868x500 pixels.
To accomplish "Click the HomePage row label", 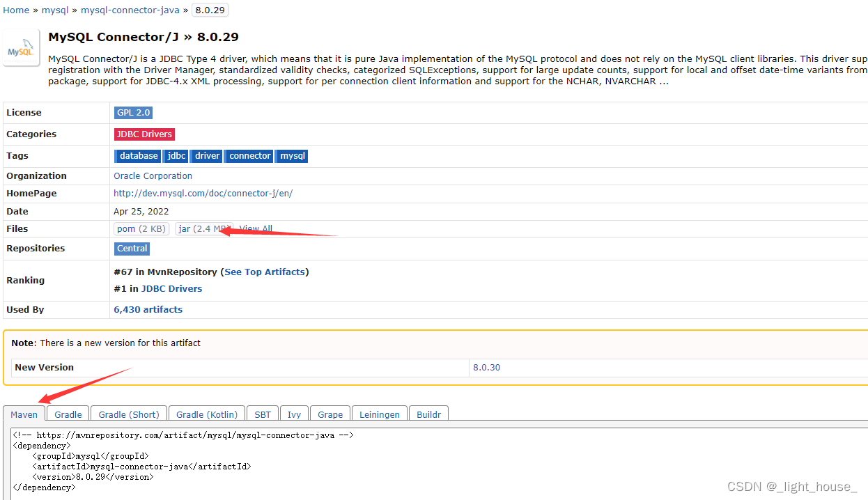I will tap(31, 194).
